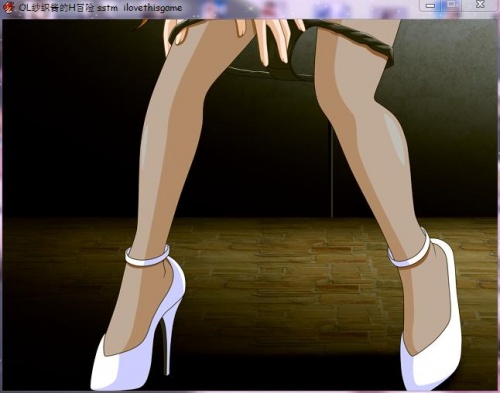Click 'ilovethisgame' in the title bar

coord(153,8)
